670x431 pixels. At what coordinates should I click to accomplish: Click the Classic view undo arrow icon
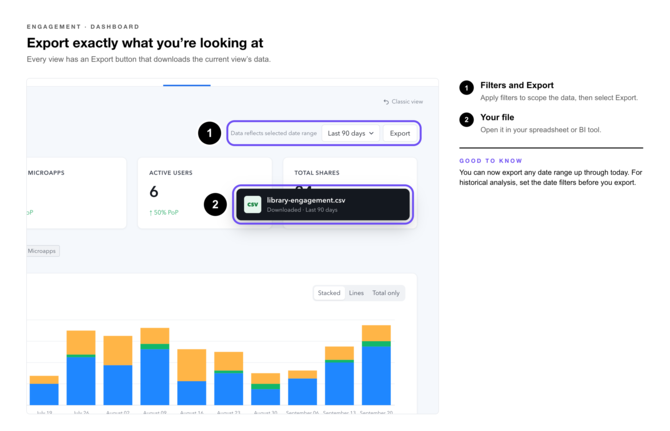386,102
